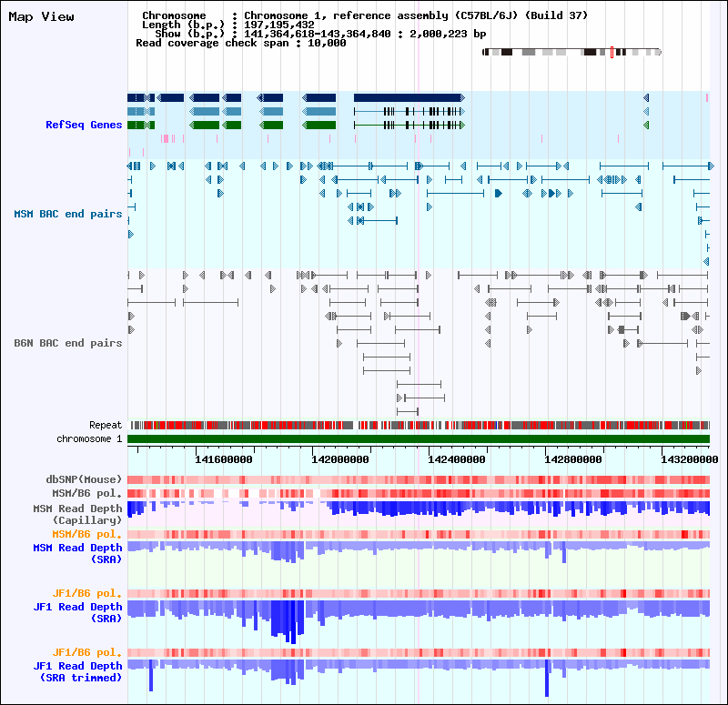Select the dbSNP(Mouse) track label
This screenshot has height=705, width=728.
(84, 479)
